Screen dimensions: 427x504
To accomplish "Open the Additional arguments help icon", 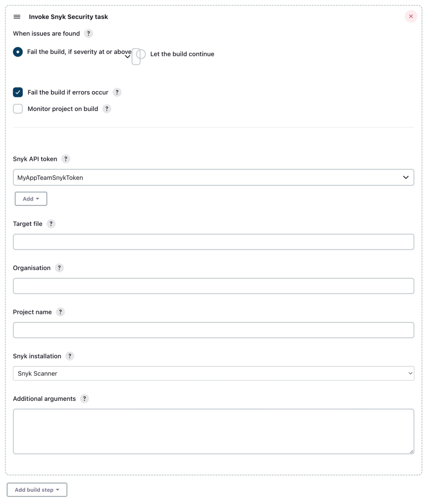I will (x=85, y=399).
